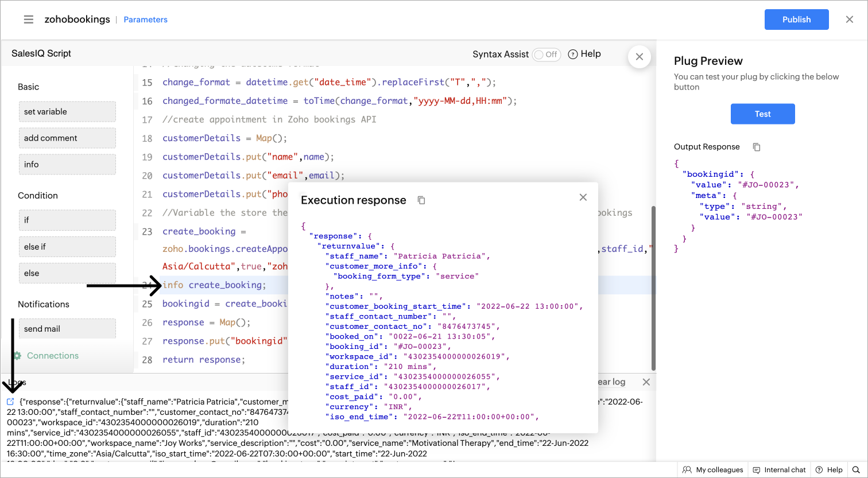Copy the Output Response JSON
This screenshot has height=478, width=868.
coord(757,147)
